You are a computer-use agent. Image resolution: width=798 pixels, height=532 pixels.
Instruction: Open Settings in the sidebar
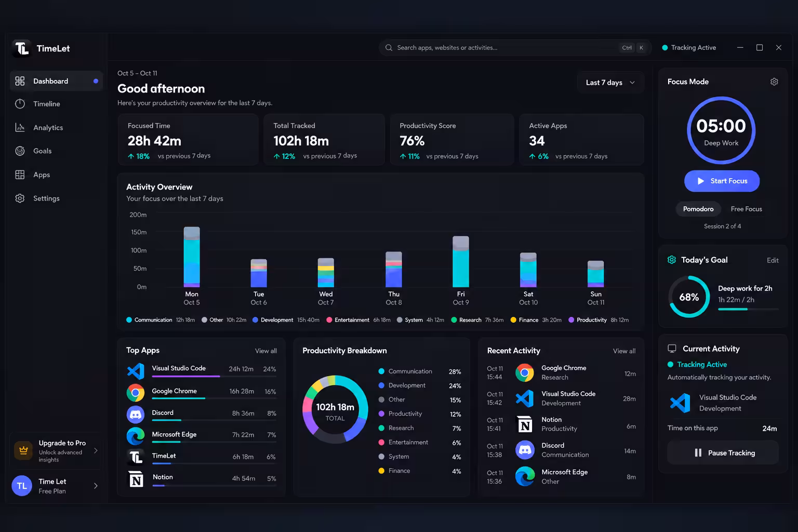(x=56, y=198)
